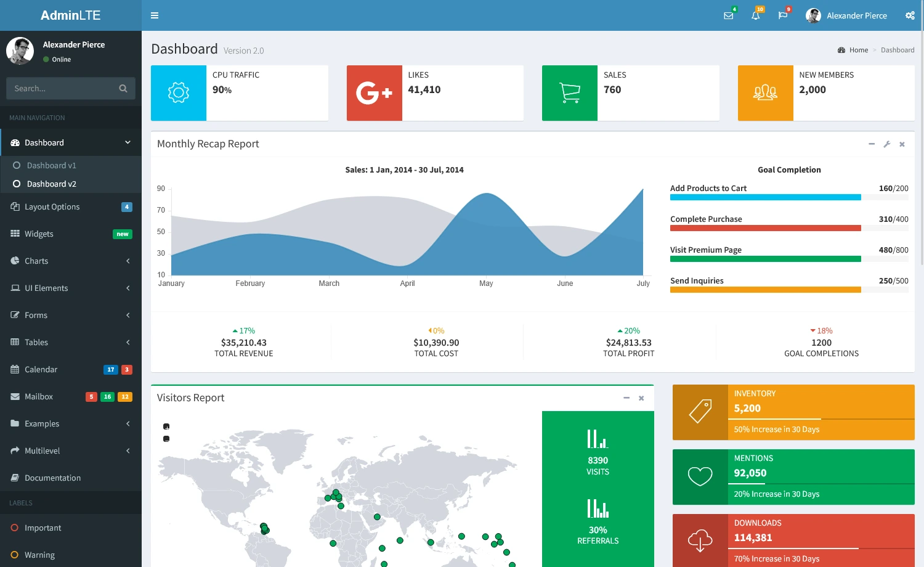Open the wrench tool on Monthly Recap Report
This screenshot has height=567, width=924.
(886, 144)
